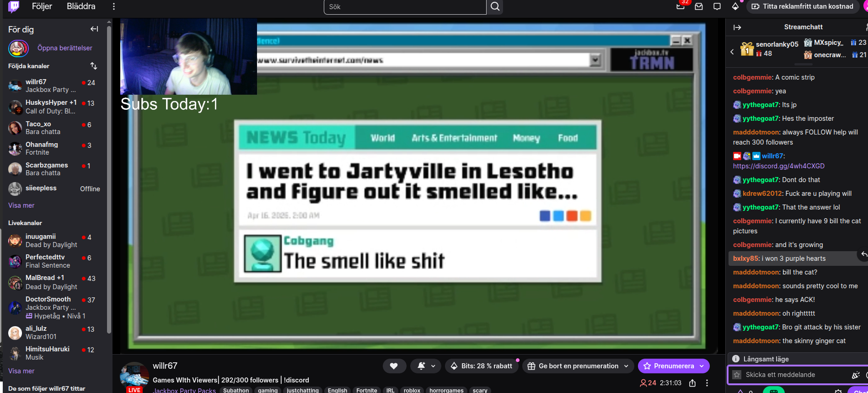Image resolution: width=868 pixels, height=393 pixels.
Task: Open the Get Bits diamond icon in the top bar
Action: (735, 6)
